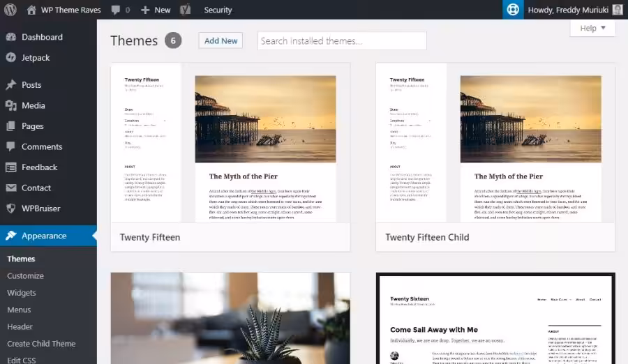This screenshot has height=364, width=628.
Task: Click the WPBruiser shield icon
Action: [x=10, y=208]
